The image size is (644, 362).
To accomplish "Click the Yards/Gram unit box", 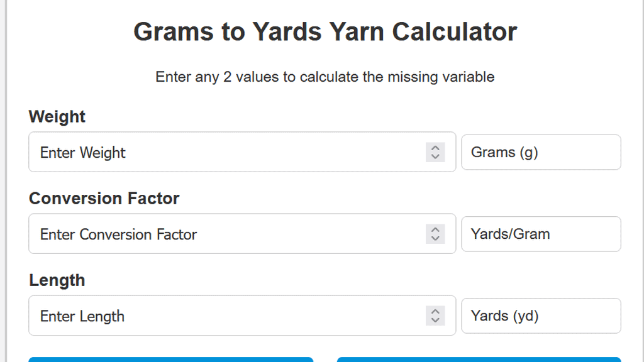I will pos(541,234).
